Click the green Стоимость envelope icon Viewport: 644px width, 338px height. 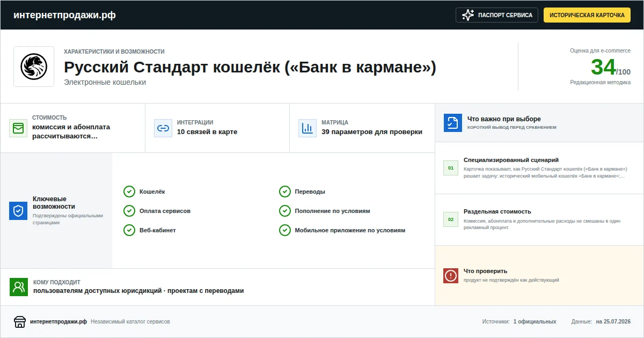pyautogui.click(x=18, y=128)
